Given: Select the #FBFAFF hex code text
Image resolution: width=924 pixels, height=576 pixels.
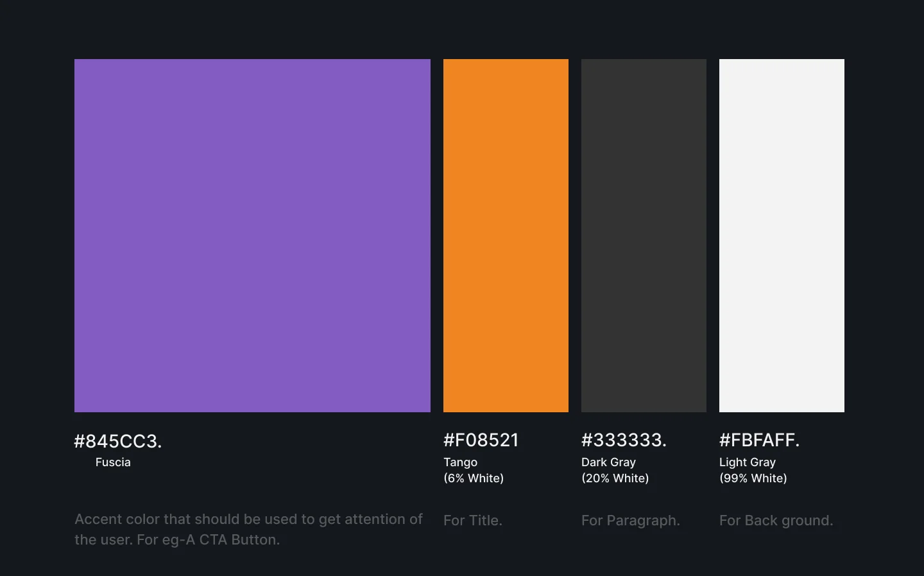Looking at the screenshot, I should coord(759,441).
